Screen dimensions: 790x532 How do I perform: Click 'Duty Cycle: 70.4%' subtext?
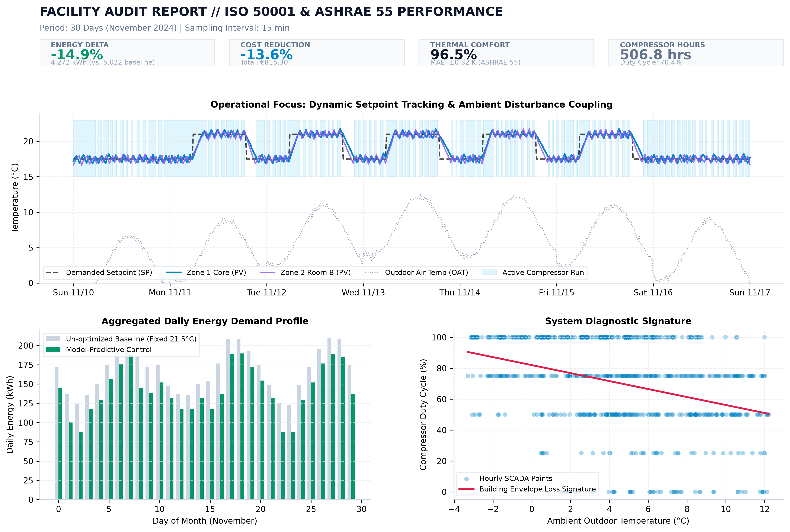click(650, 63)
